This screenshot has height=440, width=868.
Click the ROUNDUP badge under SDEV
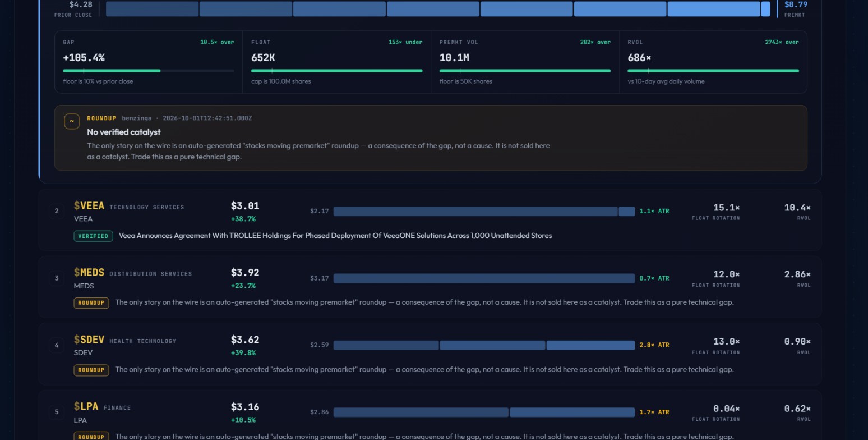91,370
